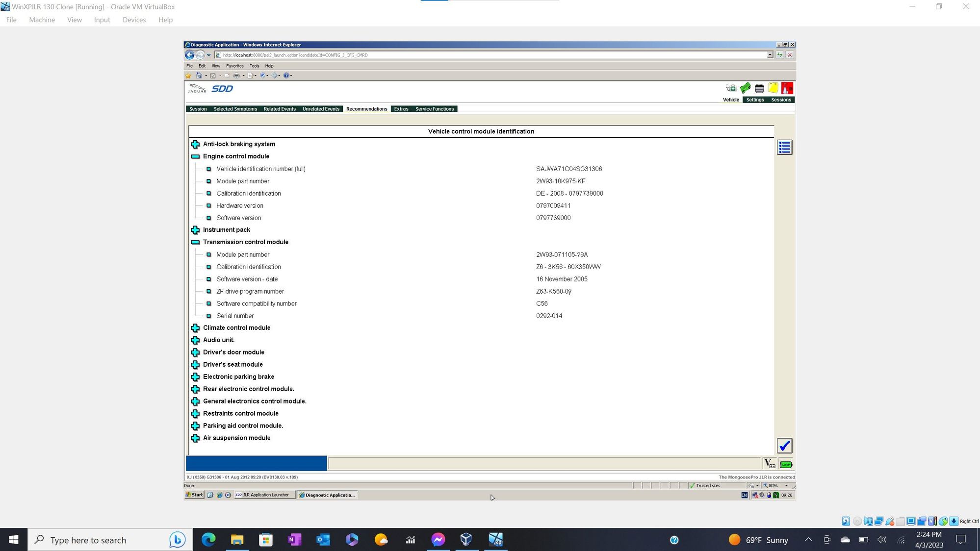
Task: Collapse the Transmission control module section
Action: [x=195, y=242]
